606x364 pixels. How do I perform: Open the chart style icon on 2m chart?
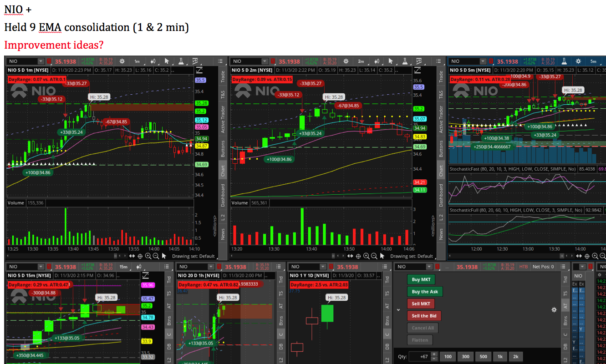click(377, 61)
